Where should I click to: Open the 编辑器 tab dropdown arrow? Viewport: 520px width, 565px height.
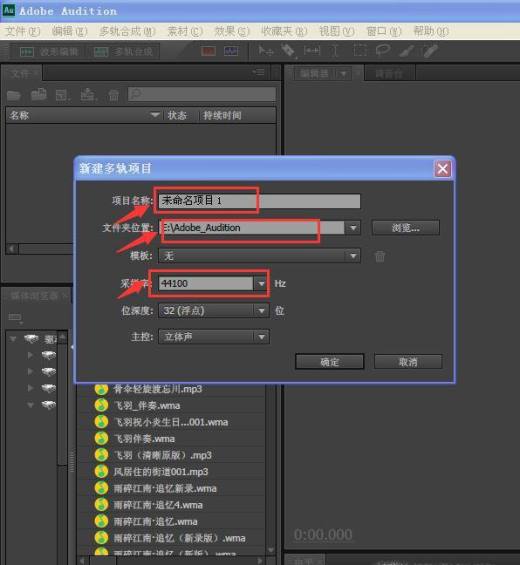343,74
